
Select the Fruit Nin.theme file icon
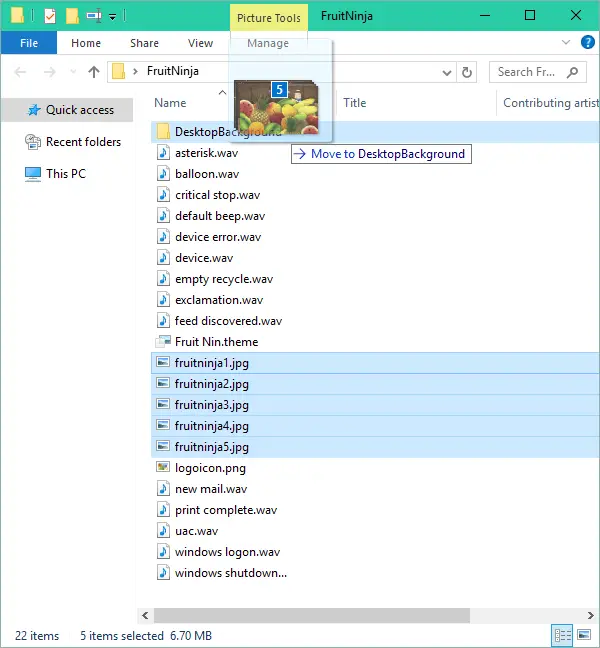point(163,341)
